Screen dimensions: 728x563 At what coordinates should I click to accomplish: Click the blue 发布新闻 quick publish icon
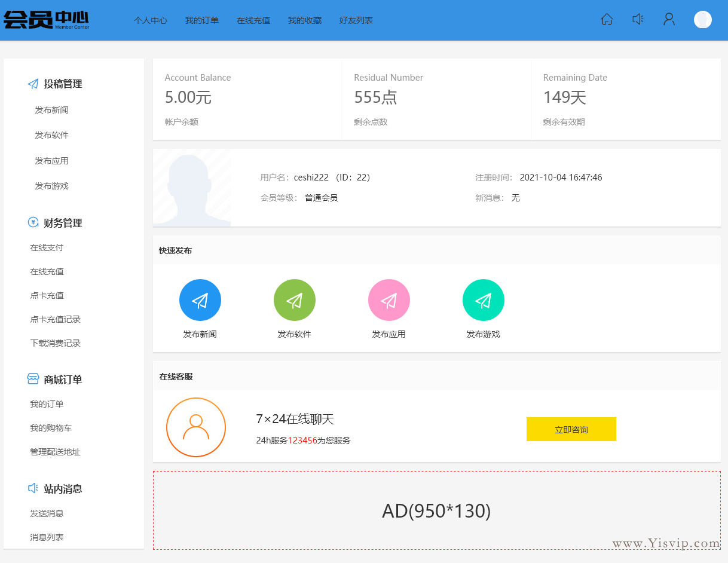point(200,300)
